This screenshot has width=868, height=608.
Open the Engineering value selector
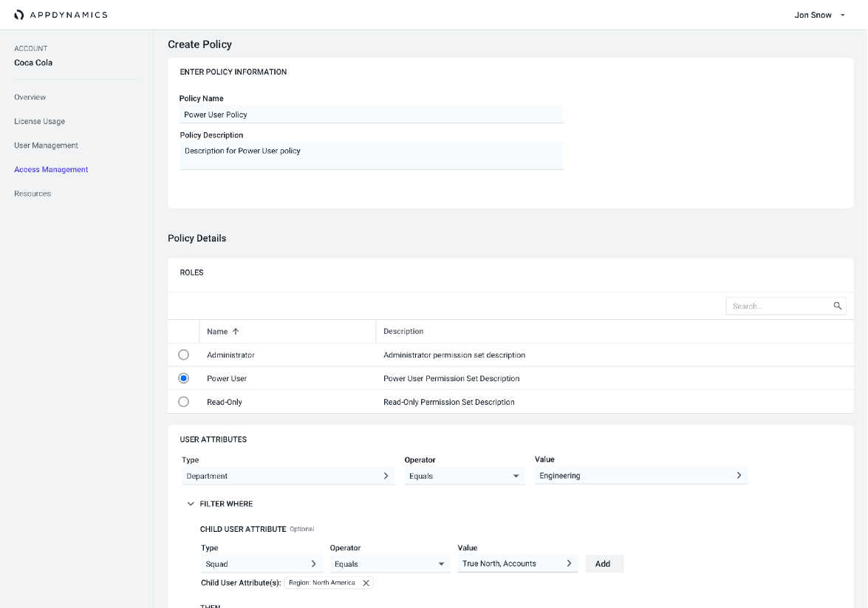(x=641, y=475)
